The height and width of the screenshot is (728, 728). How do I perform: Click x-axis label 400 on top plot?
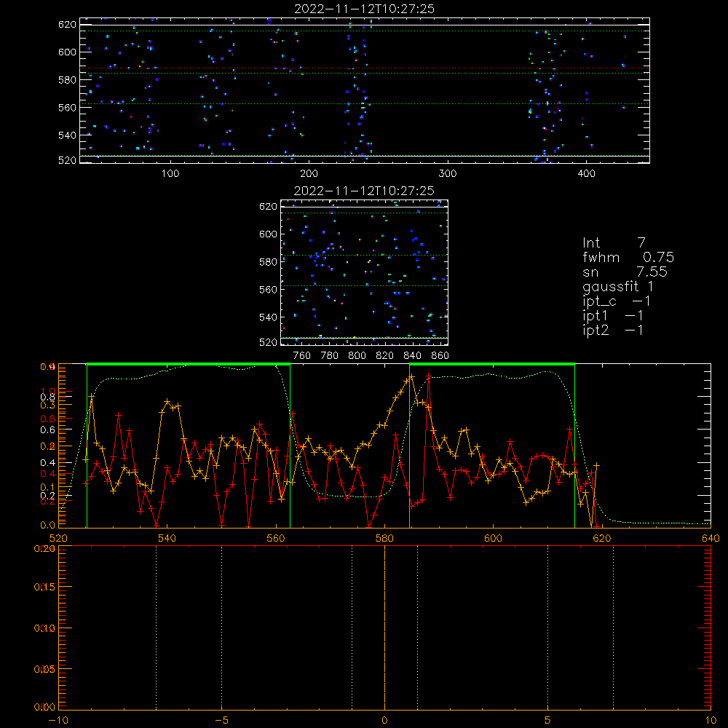tap(586, 174)
